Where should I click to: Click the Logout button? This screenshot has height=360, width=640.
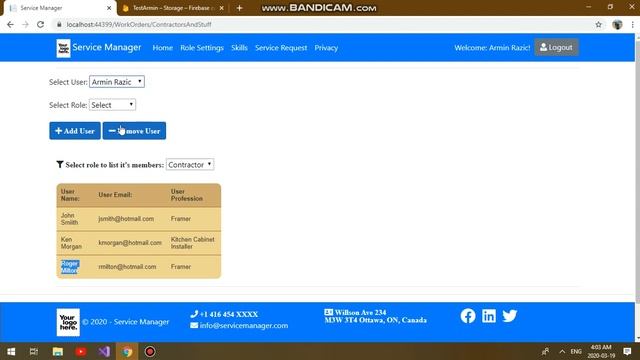click(x=556, y=47)
